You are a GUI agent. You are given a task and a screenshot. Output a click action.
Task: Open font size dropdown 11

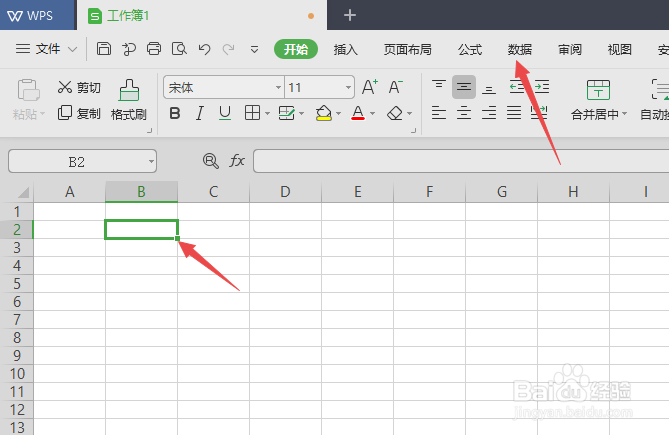pyautogui.click(x=348, y=87)
